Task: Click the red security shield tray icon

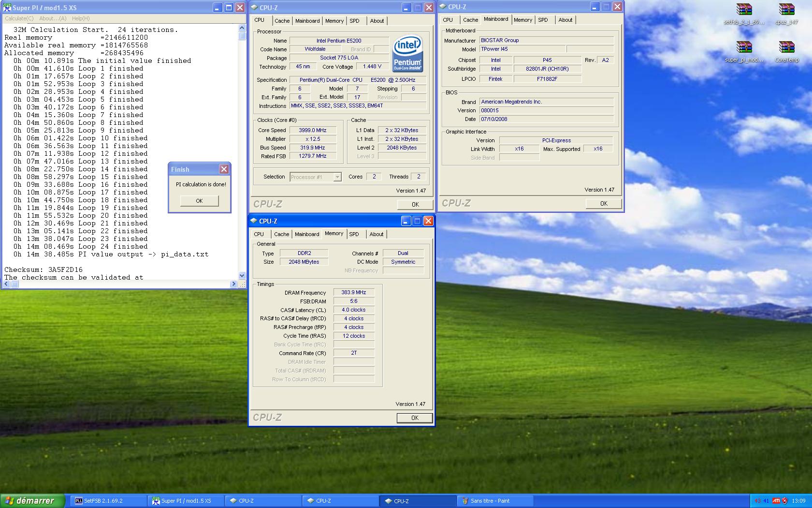Action: (x=784, y=501)
